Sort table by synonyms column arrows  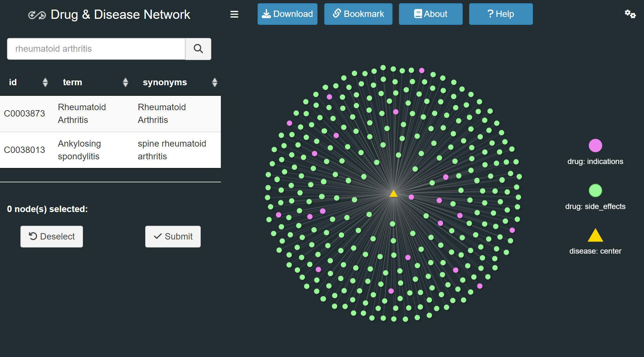(x=214, y=82)
